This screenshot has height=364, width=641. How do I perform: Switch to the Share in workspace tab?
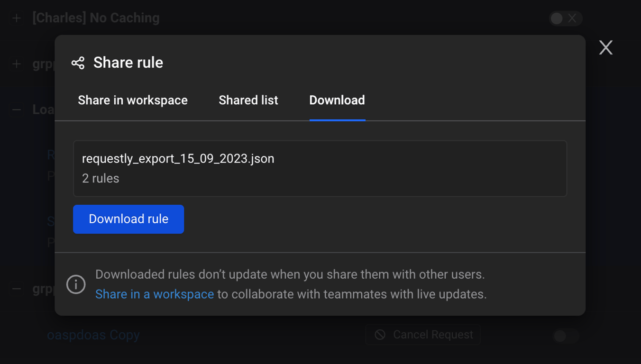click(133, 100)
